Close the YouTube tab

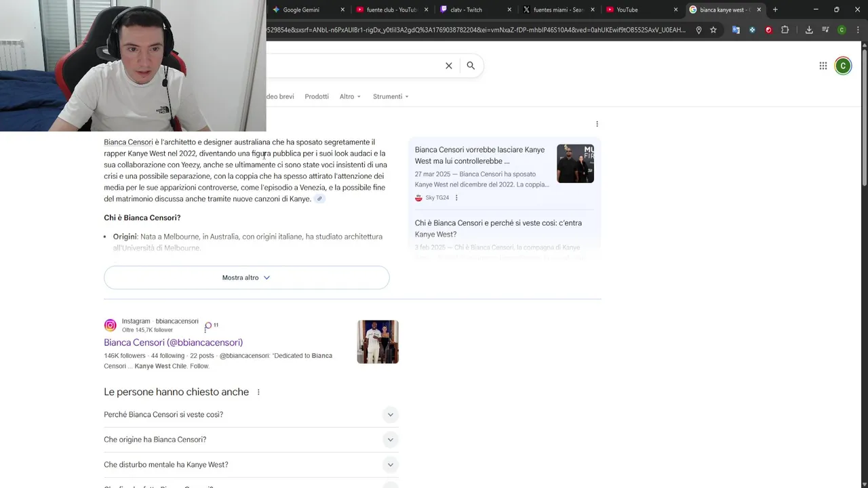point(676,9)
